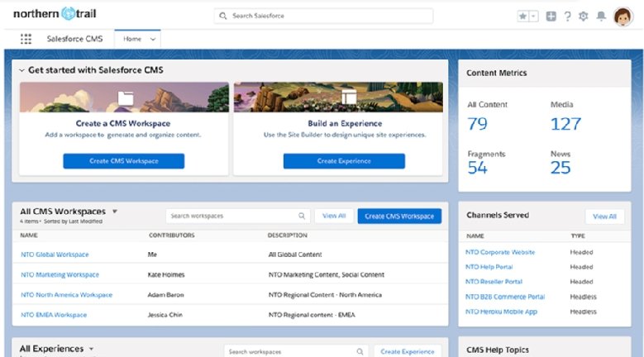Click the CMS Help Topics heading
This screenshot has height=357, width=644.
(498, 350)
